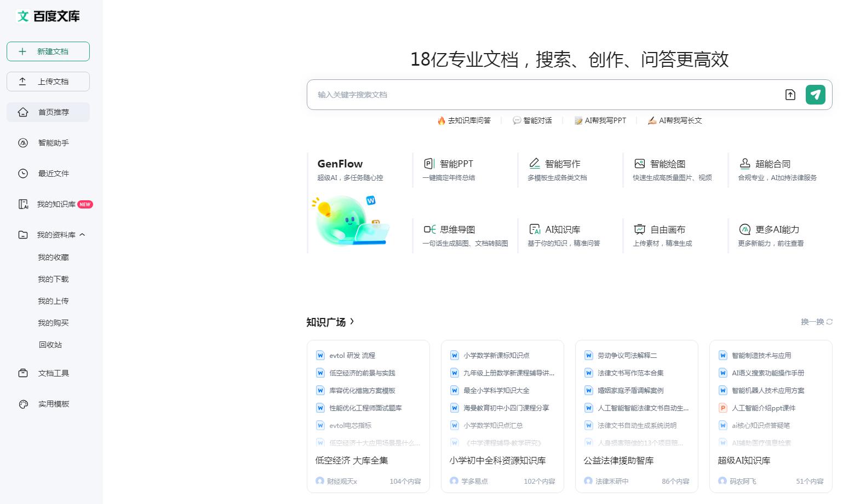
Task: Expand 知识广场 via its chevron arrow
Action: (352, 321)
